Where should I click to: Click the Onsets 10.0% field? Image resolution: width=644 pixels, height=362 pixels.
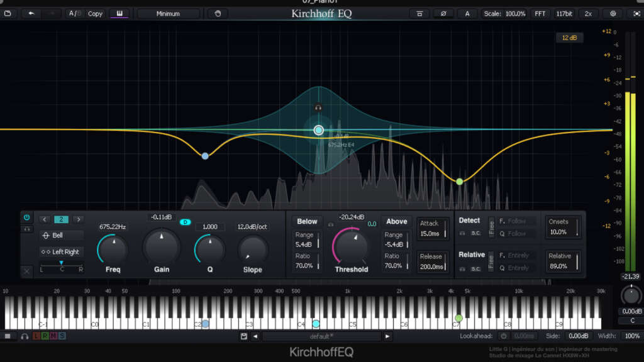pyautogui.click(x=563, y=227)
